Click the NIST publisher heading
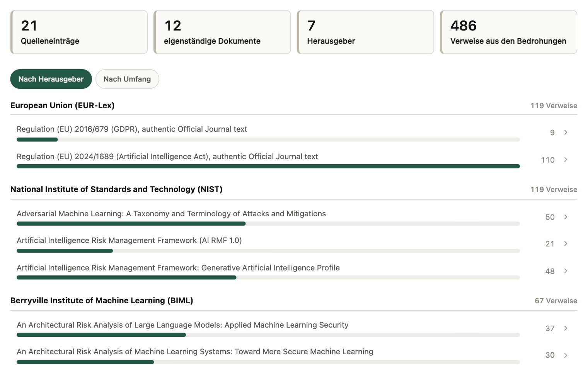 [x=116, y=189]
